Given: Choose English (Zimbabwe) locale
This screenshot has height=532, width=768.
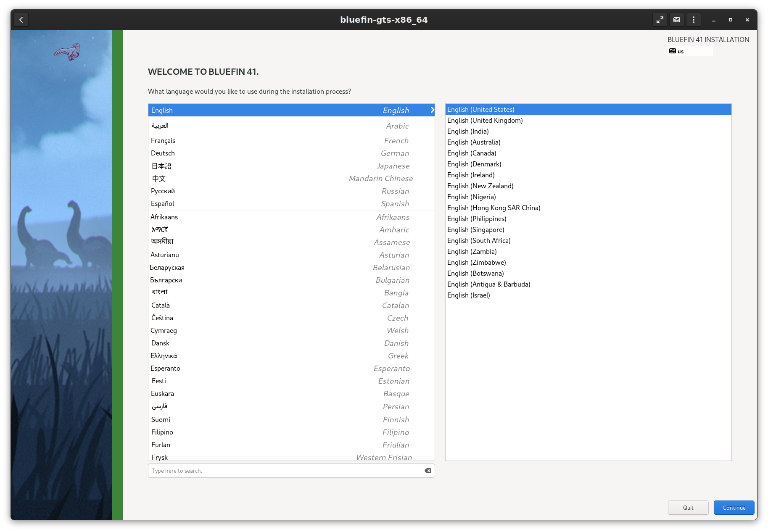Looking at the screenshot, I should [588, 262].
